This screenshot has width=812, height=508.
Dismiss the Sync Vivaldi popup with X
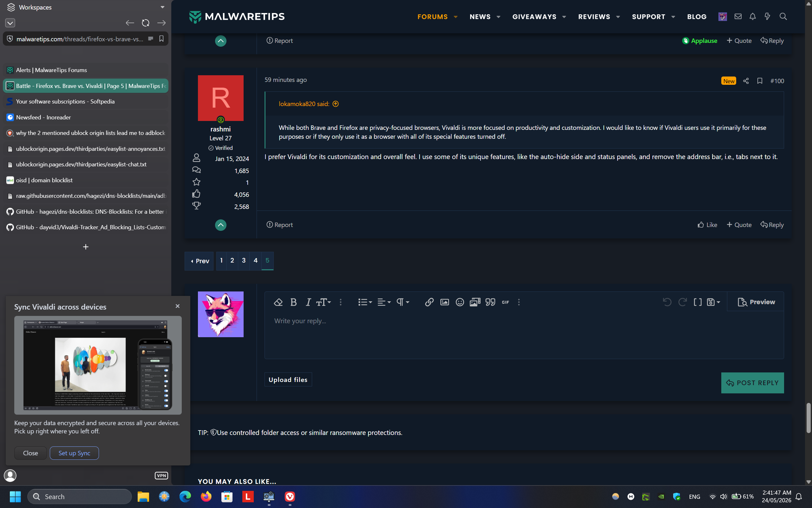point(178,306)
